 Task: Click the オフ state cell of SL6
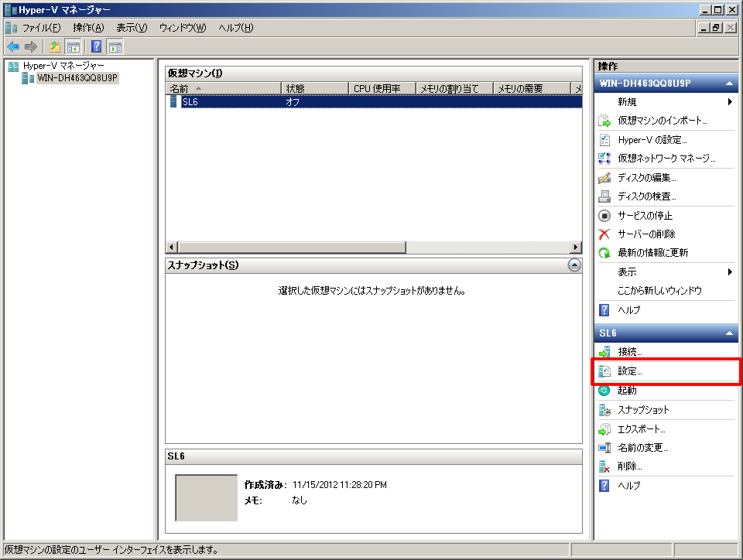click(293, 101)
